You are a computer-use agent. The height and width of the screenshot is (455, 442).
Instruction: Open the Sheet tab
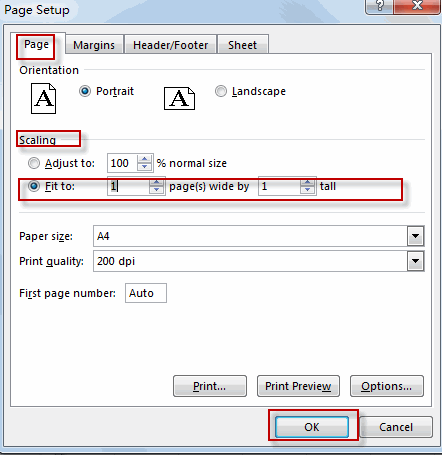[x=243, y=45]
